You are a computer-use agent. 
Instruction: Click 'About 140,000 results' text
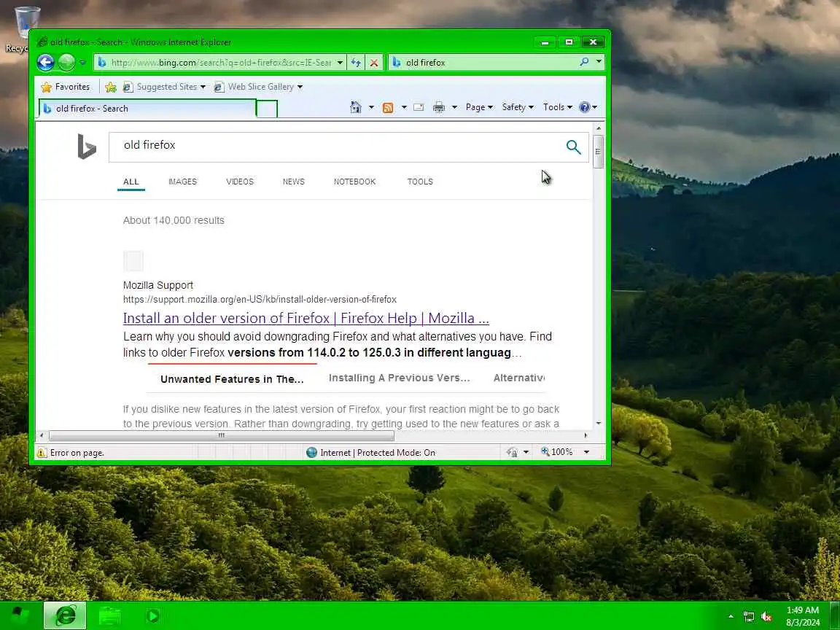[x=174, y=220]
